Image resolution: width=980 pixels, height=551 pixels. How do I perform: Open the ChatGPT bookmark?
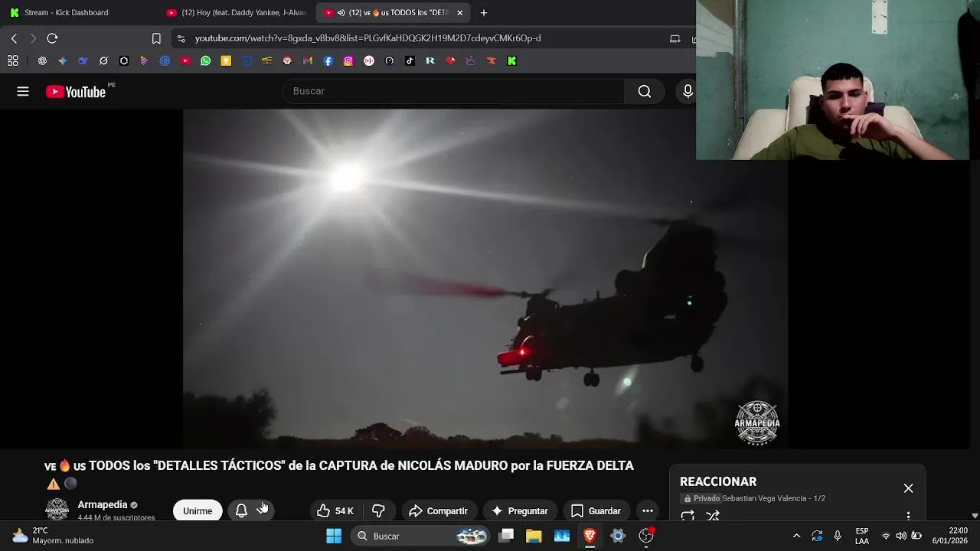tap(42, 60)
